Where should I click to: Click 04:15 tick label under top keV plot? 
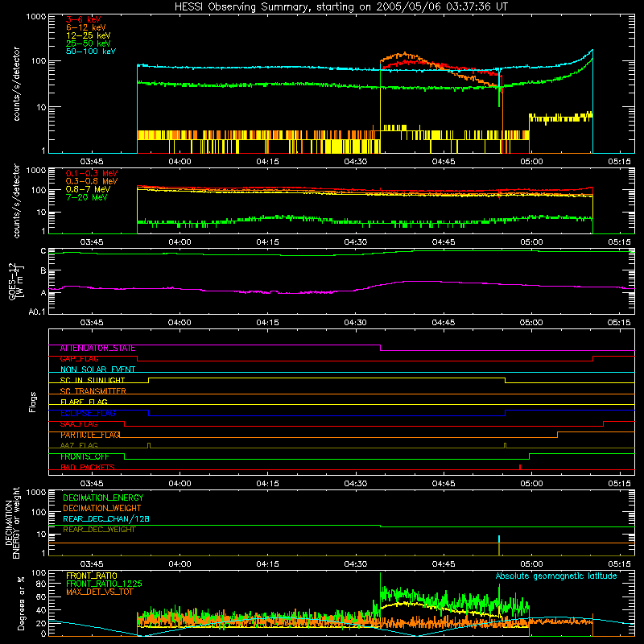[267, 162]
